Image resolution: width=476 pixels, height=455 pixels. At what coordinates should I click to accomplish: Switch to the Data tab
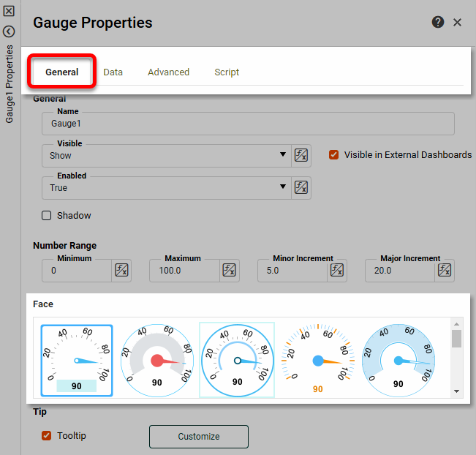[113, 72]
